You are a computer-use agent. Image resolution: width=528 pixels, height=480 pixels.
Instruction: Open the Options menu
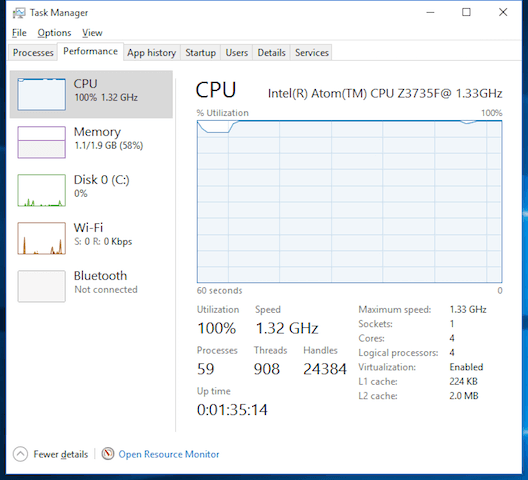[x=54, y=33]
